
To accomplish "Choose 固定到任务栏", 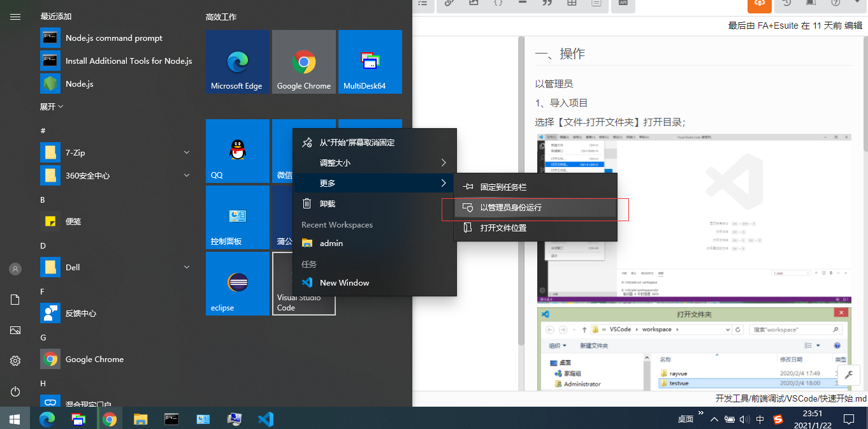I will 535,187.
